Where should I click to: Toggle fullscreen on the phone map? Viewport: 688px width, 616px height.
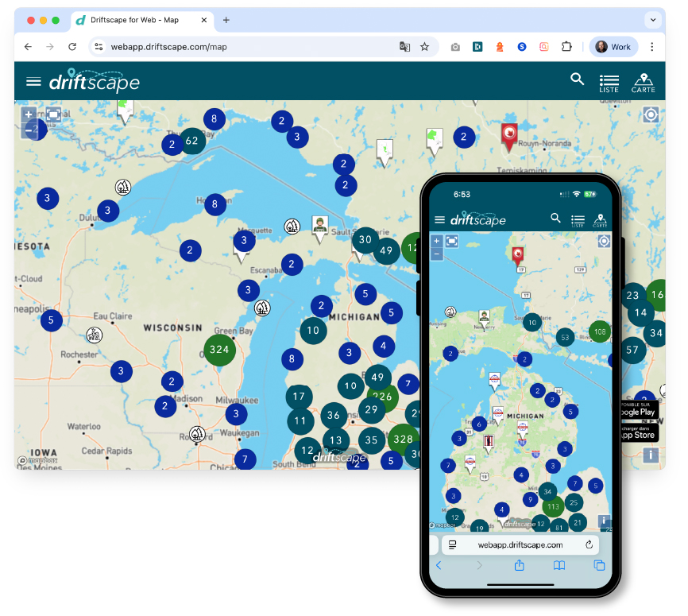click(451, 241)
